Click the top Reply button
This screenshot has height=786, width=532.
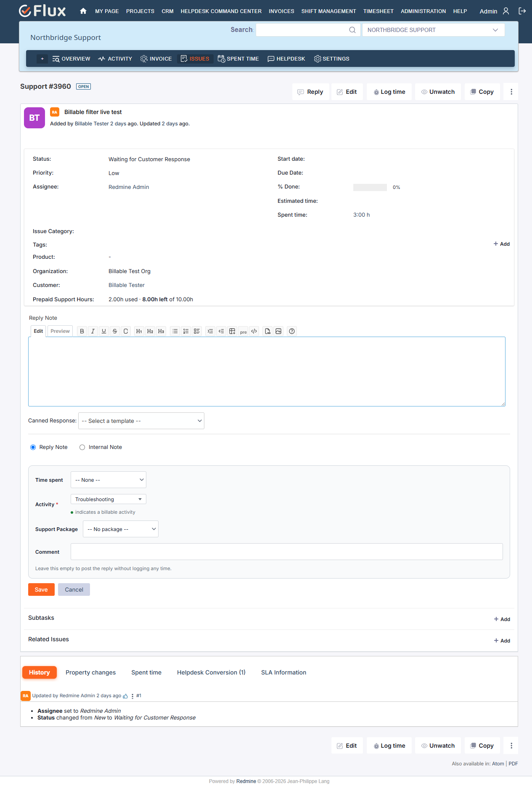310,92
